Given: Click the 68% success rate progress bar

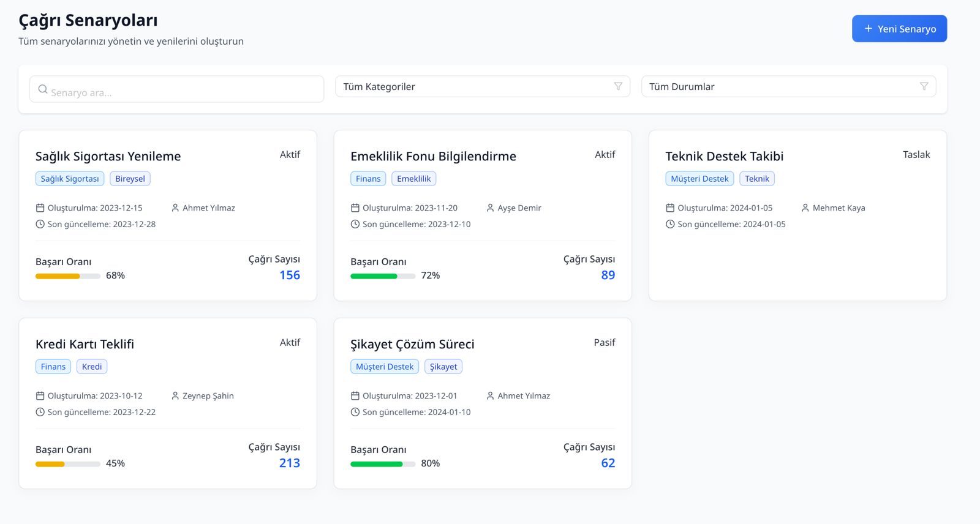Looking at the screenshot, I should (x=68, y=276).
